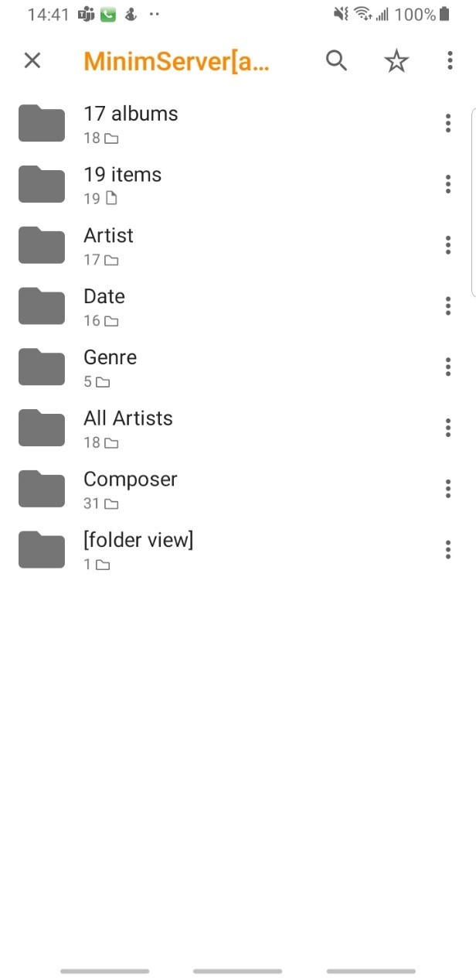Add MinimServer to favorites with star icon
The image size is (476, 980).
click(396, 60)
